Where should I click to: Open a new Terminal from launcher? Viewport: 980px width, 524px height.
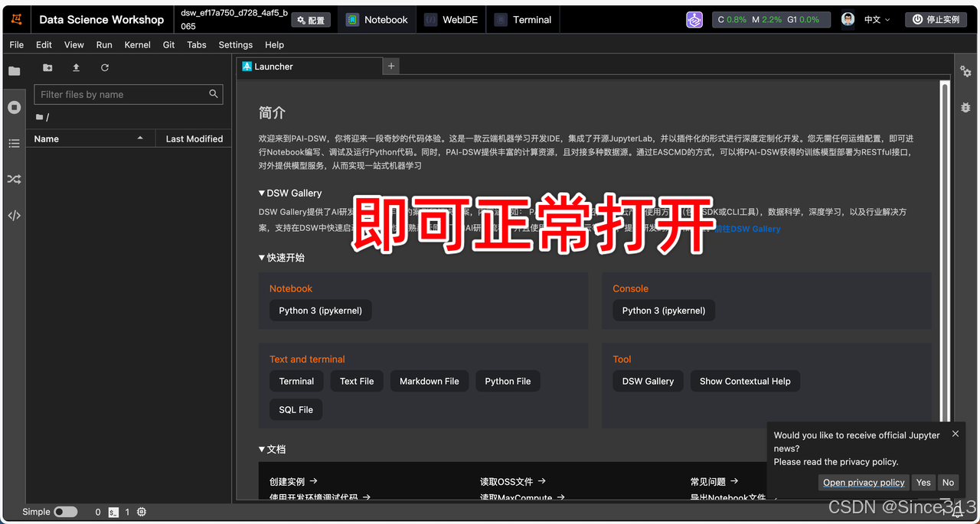click(x=296, y=381)
